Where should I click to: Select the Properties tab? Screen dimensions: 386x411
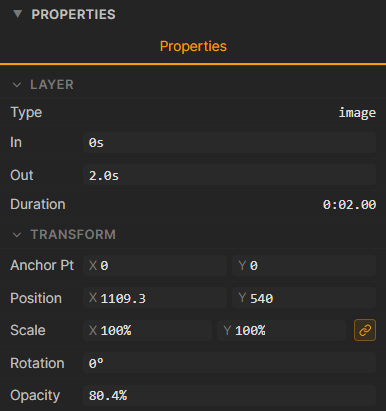click(x=193, y=46)
